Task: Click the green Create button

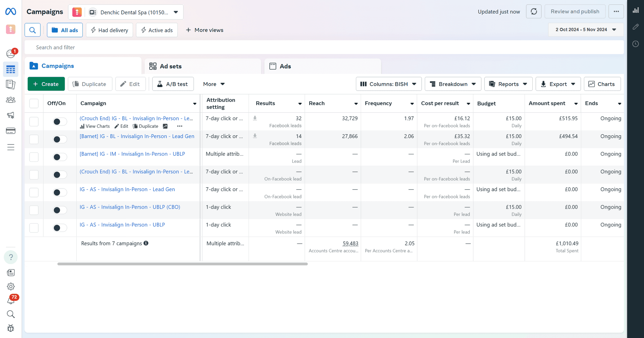Action: (x=46, y=84)
